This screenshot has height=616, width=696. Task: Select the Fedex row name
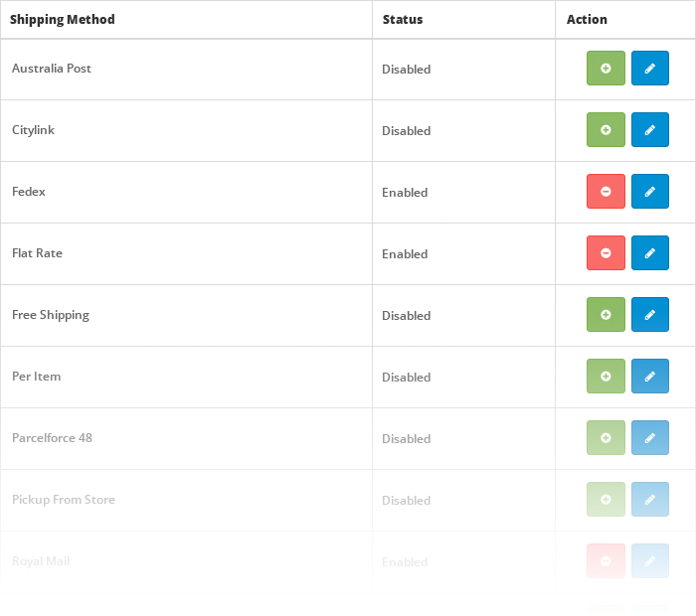click(29, 192)
